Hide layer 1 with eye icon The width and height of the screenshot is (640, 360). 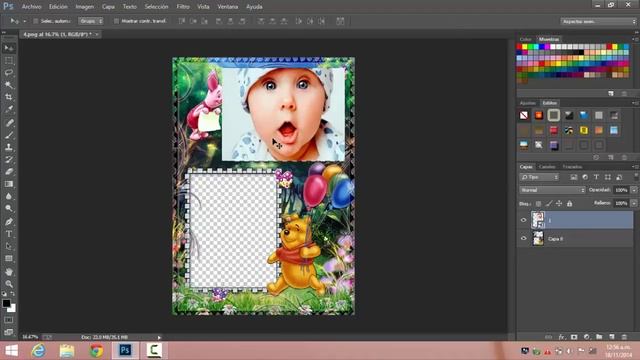pyautogui.click(x=524, y=220)
